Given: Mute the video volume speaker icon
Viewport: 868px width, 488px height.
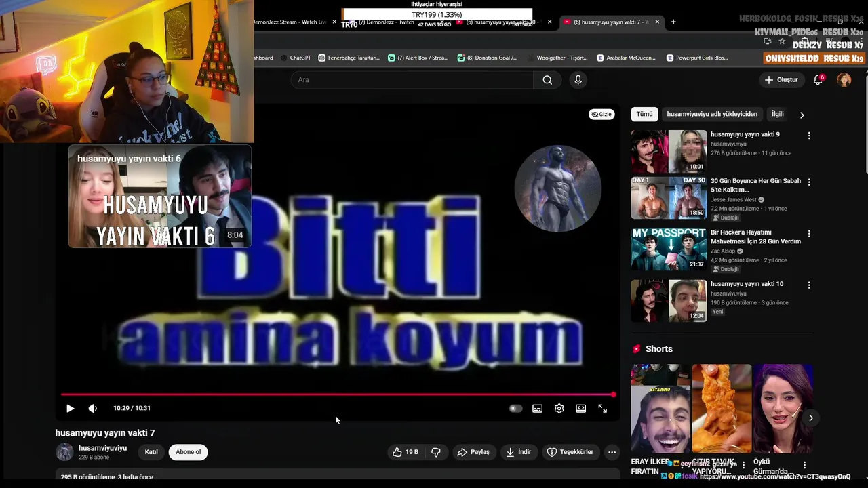Looking at the screenshot, I should pos(93,408).
